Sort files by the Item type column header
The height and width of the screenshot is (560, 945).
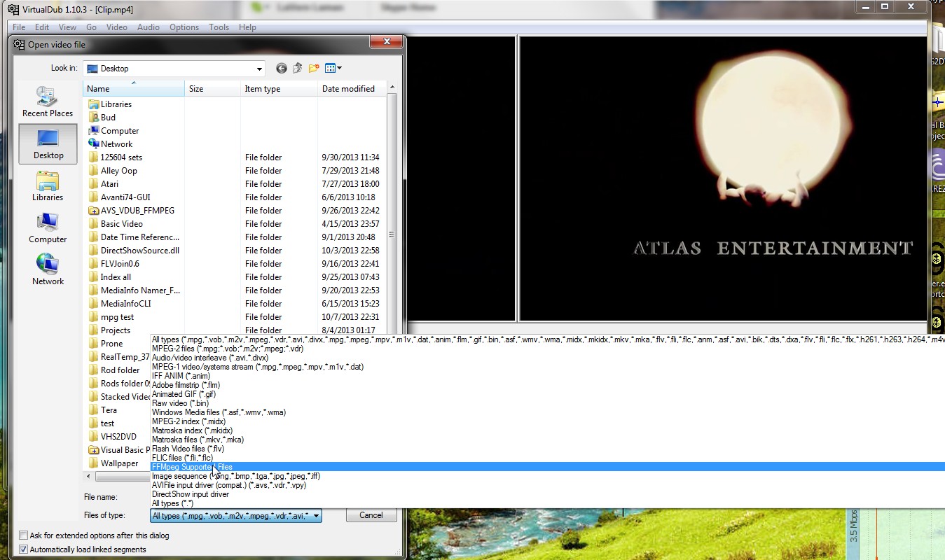point(280,89)
